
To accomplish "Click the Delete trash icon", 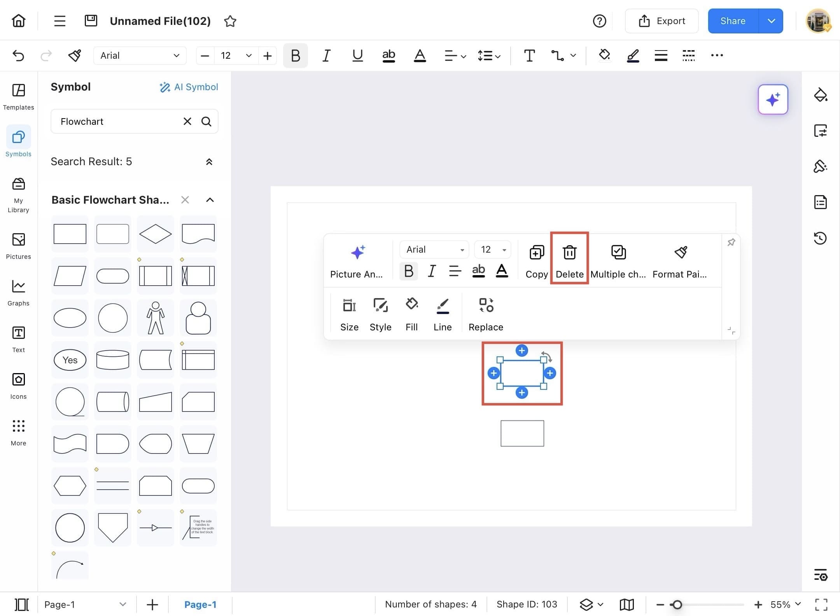I will pos(569,253).
